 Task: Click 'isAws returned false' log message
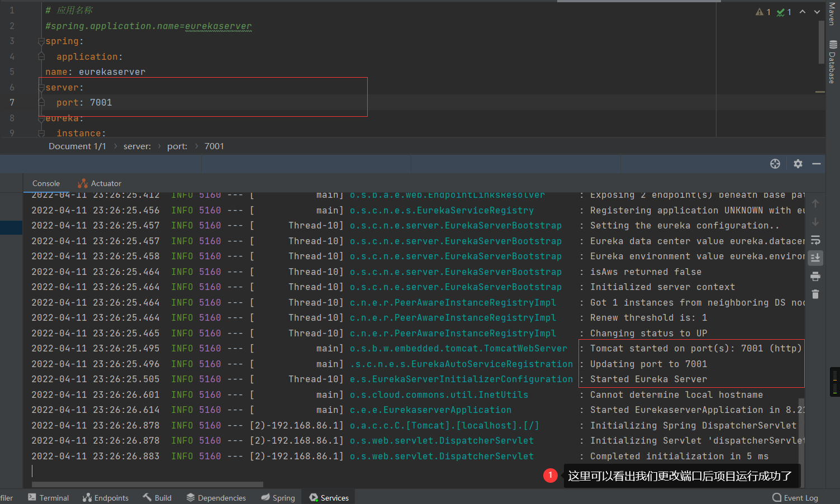(x=646, y=272)
